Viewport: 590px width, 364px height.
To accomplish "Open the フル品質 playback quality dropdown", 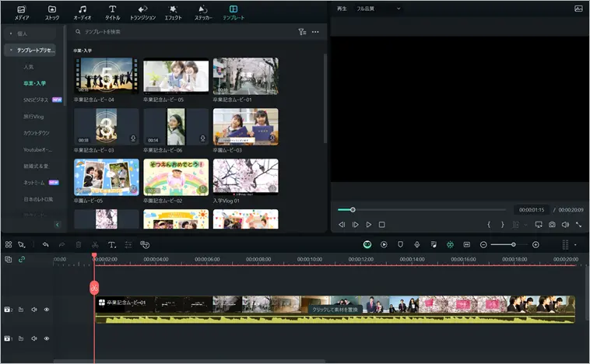I will pyautogui.click(x=378, y=9).
